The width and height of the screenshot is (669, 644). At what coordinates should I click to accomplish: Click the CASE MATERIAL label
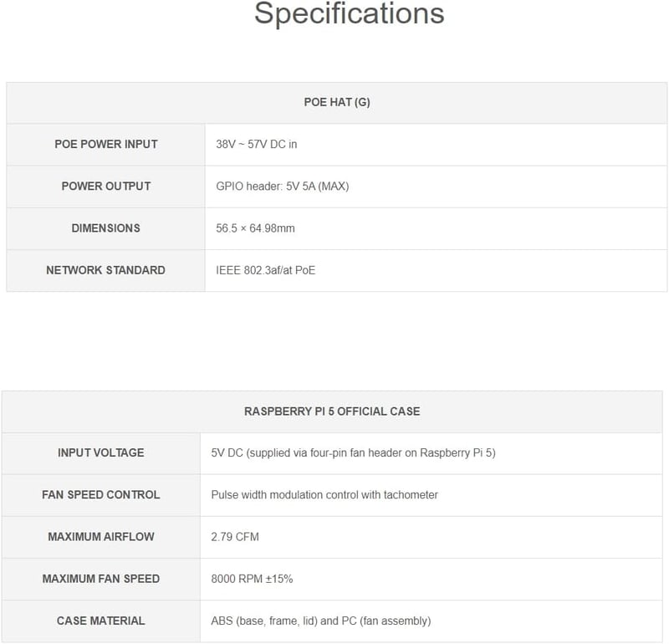click(x=101, y=621)
